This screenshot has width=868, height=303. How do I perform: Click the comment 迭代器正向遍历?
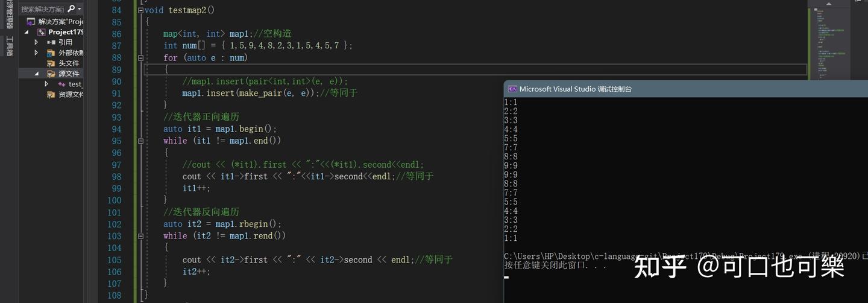[x=201, y=116]
